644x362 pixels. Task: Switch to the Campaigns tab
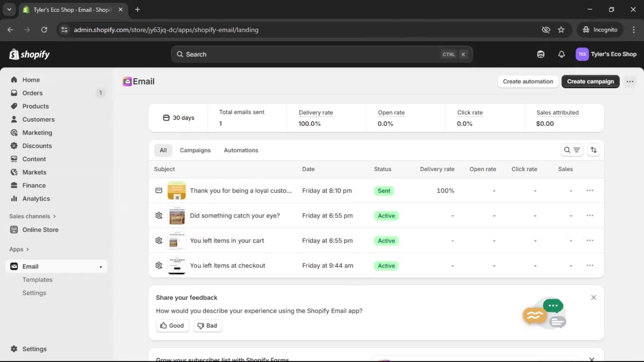[195, 150]
